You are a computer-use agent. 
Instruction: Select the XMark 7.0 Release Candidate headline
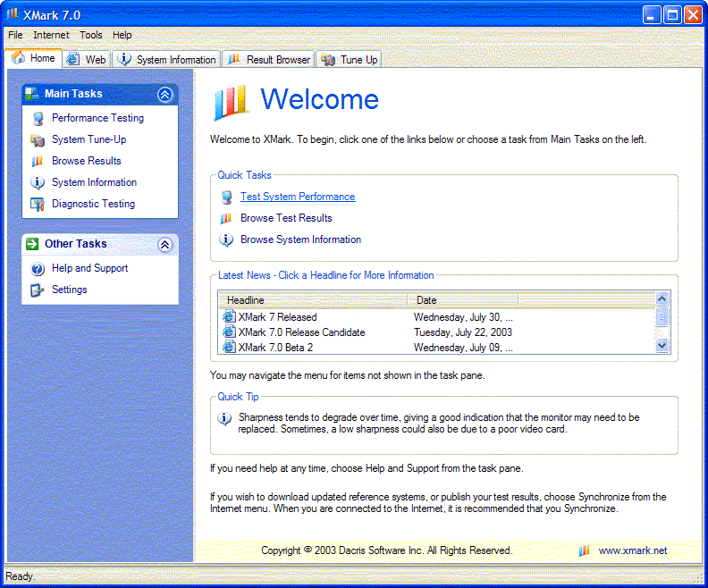click(301, 332)
